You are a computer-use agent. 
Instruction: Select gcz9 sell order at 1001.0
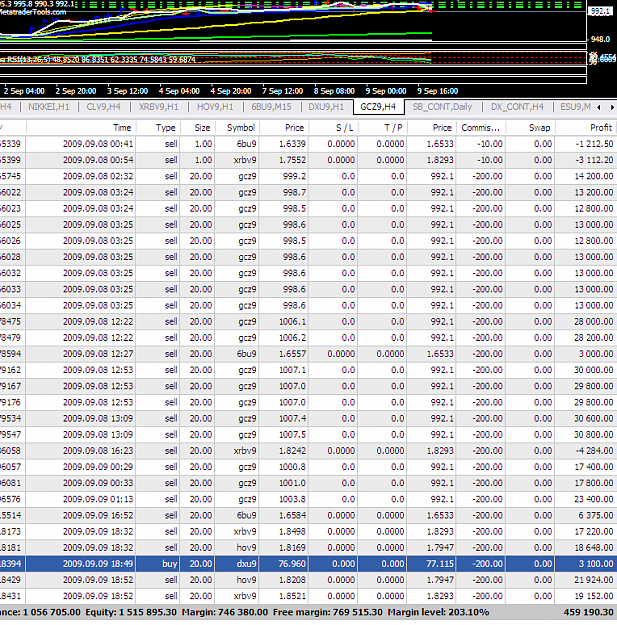pos(308,483)
